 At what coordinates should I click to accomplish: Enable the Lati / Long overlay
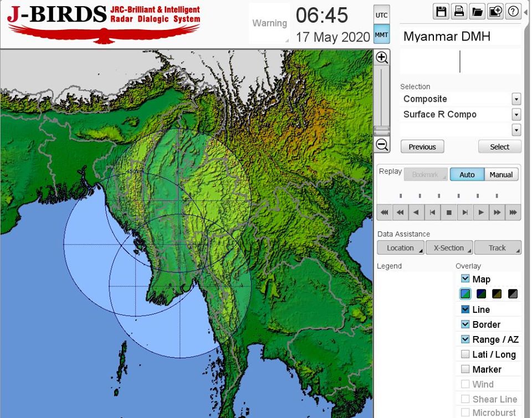pos(465,354)
